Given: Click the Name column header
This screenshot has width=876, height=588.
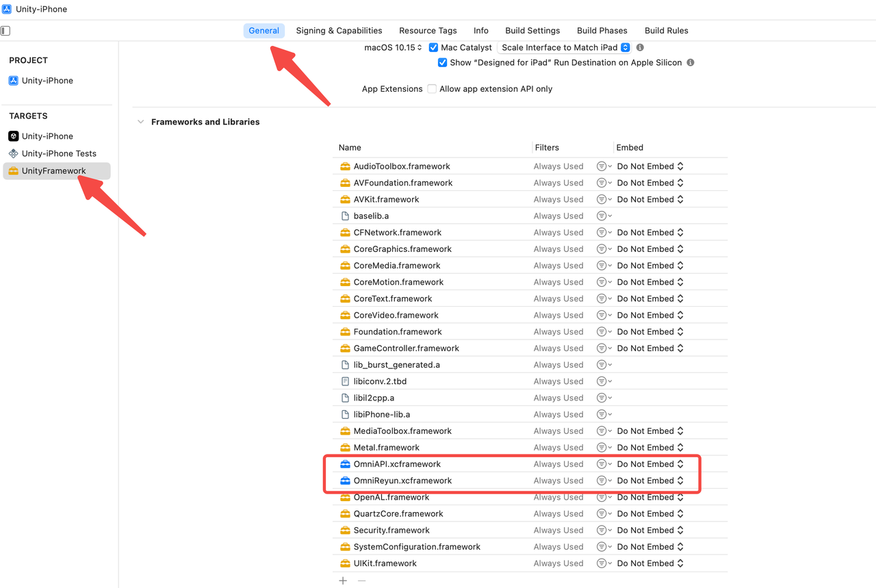Looking at the screenshot, I should pos(350,148).
